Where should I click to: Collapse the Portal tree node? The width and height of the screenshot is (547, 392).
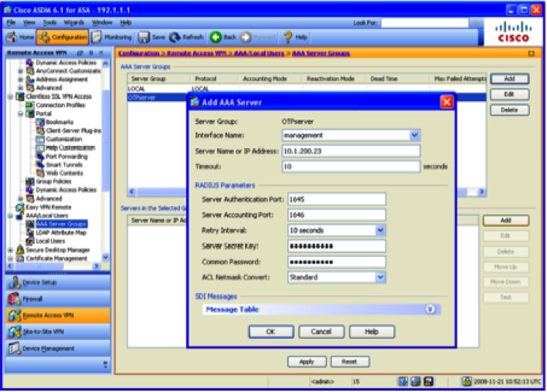20,113
